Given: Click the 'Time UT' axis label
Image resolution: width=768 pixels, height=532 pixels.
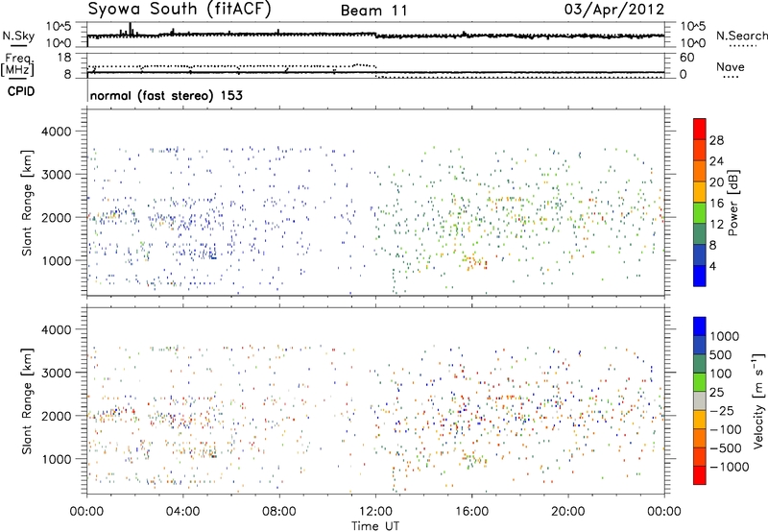Looking at the screenshot, I should [x=375, y=526].
